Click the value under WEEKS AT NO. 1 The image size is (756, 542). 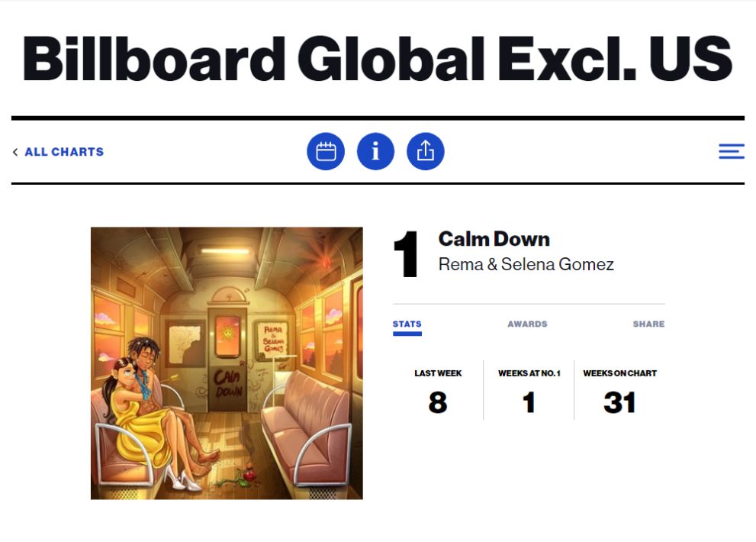coord(529,402)
